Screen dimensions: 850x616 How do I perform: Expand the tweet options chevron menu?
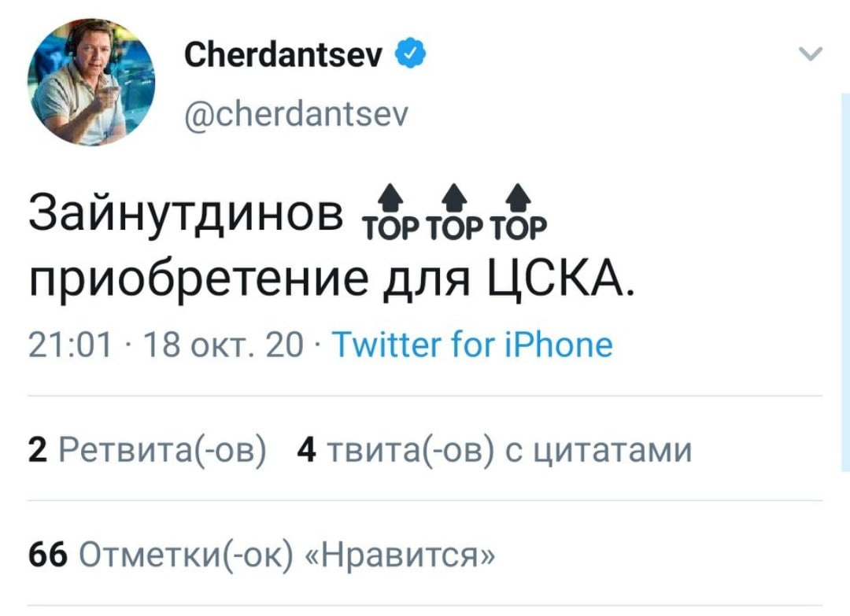(x=809, y=55)
